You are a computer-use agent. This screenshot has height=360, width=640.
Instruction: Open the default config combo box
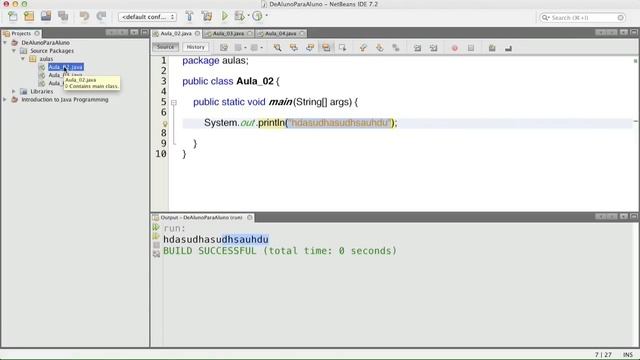pyautogui.click(x=147, y=17)
